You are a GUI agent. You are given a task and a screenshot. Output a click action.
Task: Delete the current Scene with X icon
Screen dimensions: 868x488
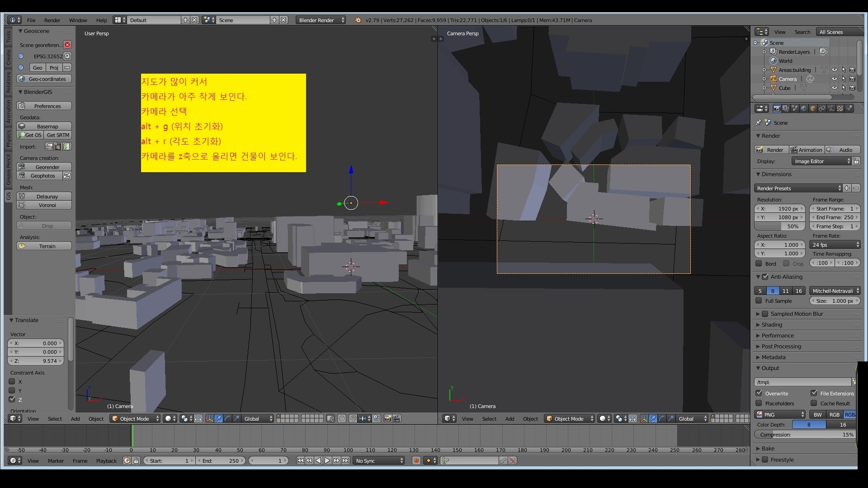click(283, 20)
